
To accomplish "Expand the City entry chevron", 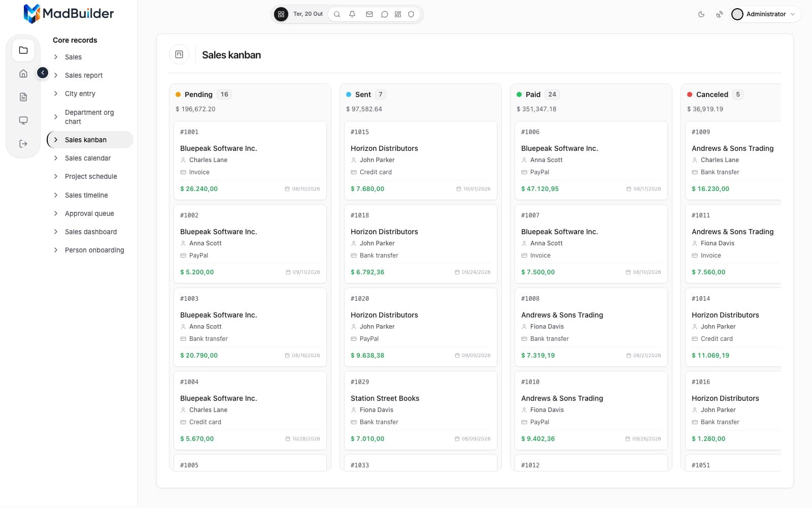I will click(56, 93).
